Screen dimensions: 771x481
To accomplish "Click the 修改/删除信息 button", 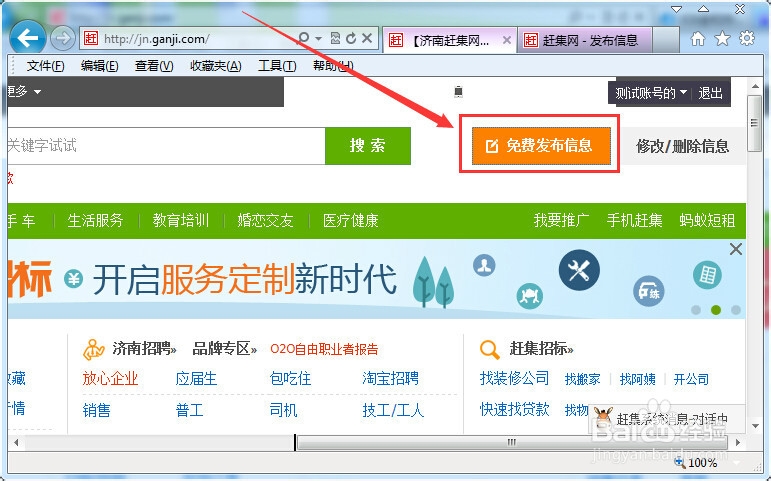I will pyautogui.click(x=682, y=146).
